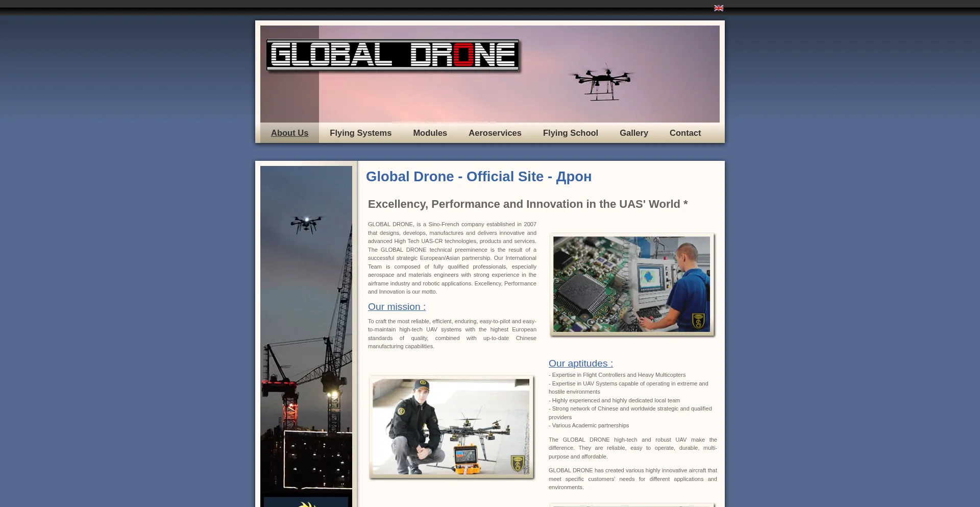Open the About Us menu item
This screenshot has height=507, width=980.
click(x=289, y=133)
